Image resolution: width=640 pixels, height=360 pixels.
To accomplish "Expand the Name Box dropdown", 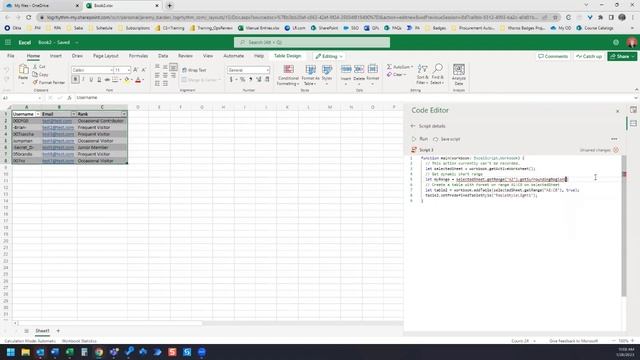I will (39, 98).
